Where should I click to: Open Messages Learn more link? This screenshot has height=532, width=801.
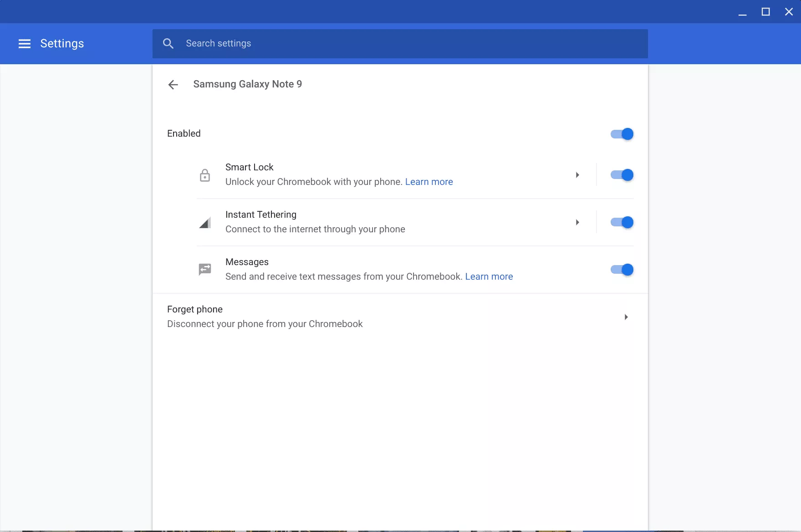tap(489, 276)
